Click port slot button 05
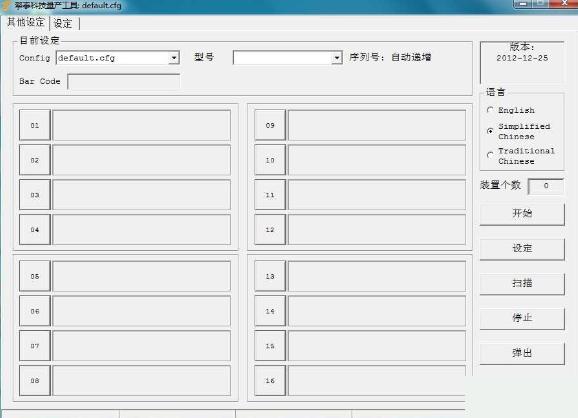The image size is (578, 418). point(35,276)
